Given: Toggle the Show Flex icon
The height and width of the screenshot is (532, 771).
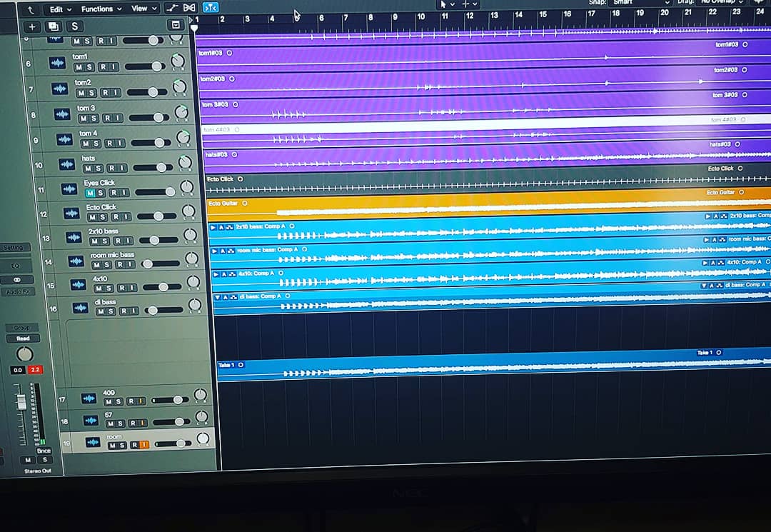Looking at the screenshot, I should coord(189,8).
